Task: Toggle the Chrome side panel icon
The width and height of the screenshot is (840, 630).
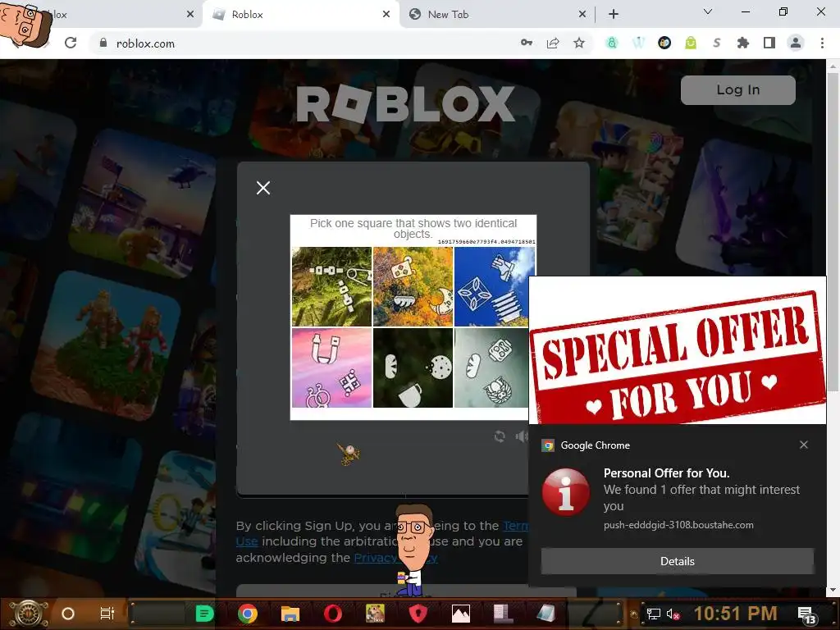Action: point(769,43)
